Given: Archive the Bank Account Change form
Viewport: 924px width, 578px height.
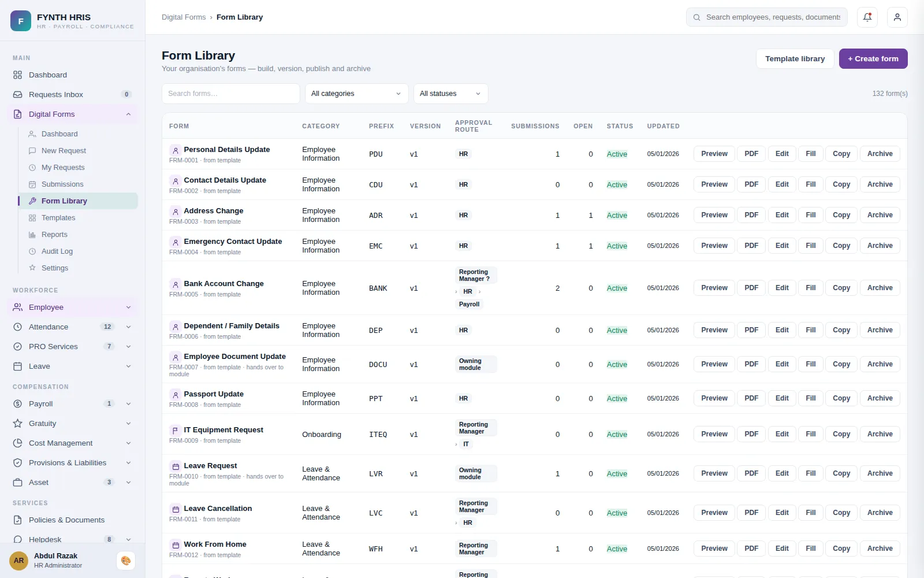Looking at the screenshot, I should (x=880, y=288).
